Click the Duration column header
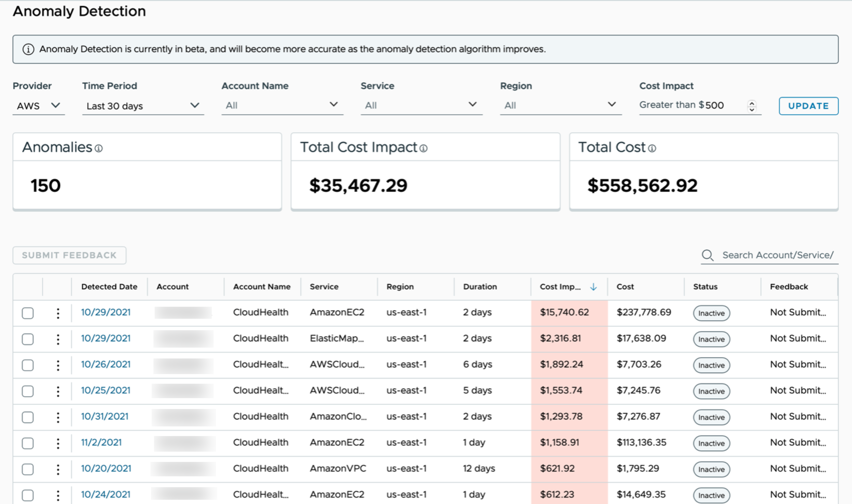The width and height of the screenshot is (852, 504). point(480,287)
